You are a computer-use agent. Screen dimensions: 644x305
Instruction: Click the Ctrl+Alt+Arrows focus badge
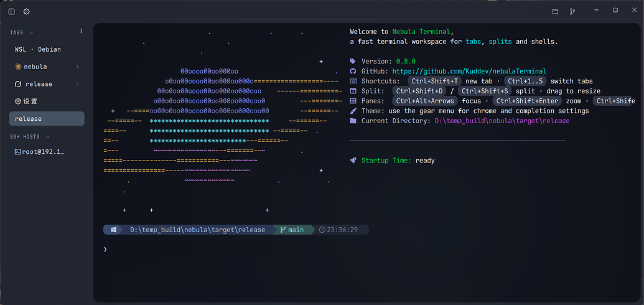pyautogui.click(x=425, y=101)
